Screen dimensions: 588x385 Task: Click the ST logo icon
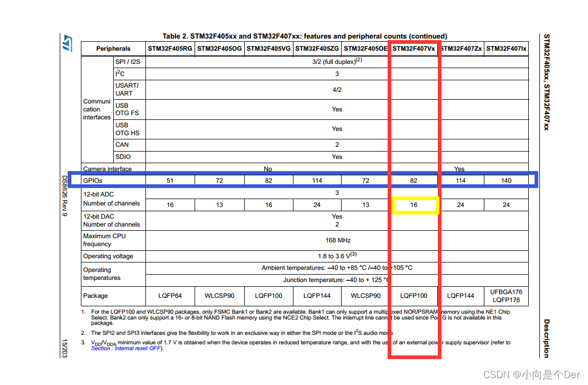[68, 43]
